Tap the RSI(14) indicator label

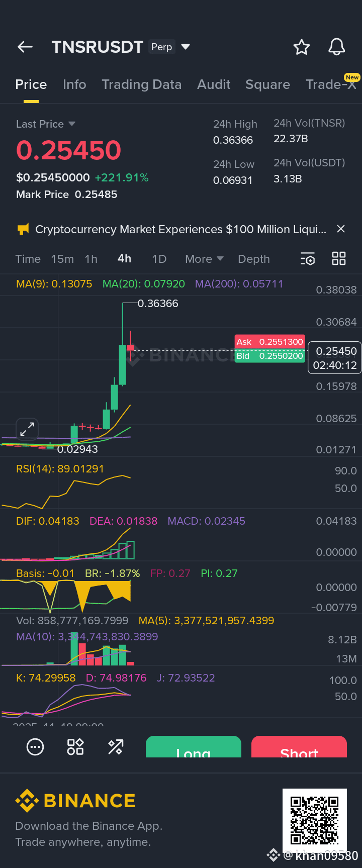[x=60, y=469]
